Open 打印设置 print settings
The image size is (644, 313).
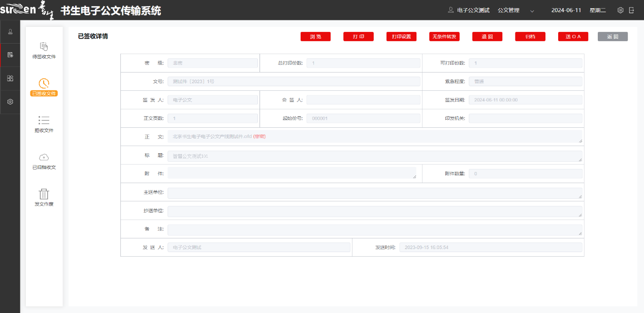pos(401,37)
